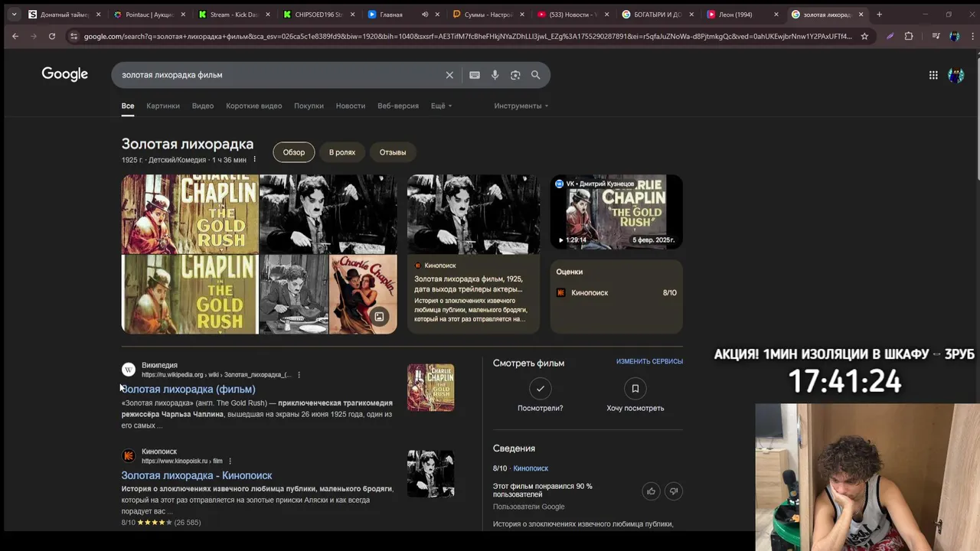Open the on-screen keyboard input tool

coord(475,75)
